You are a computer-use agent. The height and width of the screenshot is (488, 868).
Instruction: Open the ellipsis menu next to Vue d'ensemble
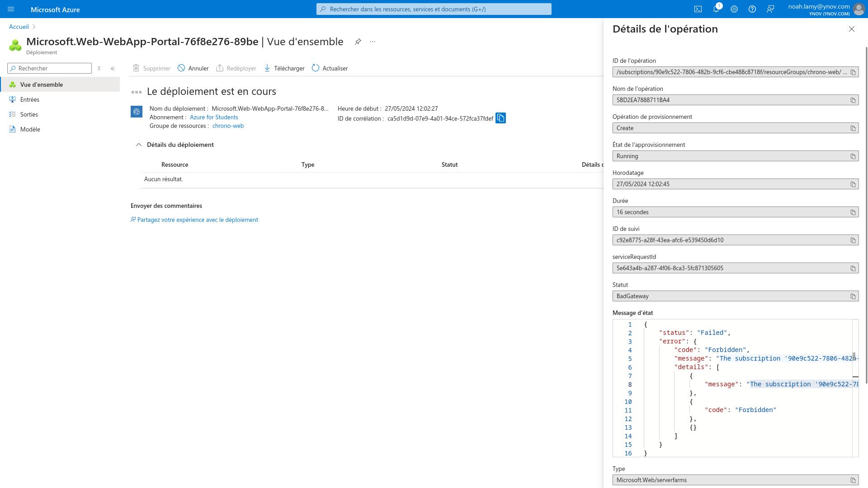pos(372,41)
